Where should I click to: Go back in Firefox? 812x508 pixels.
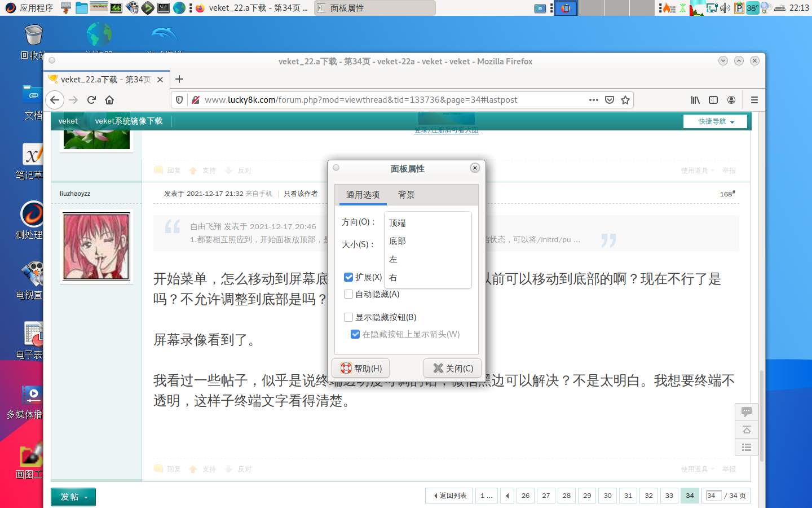tap(54, 100)
